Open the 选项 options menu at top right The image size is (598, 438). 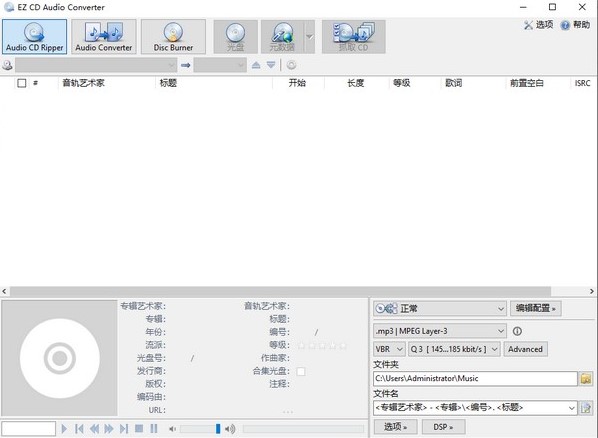point(538,25)
